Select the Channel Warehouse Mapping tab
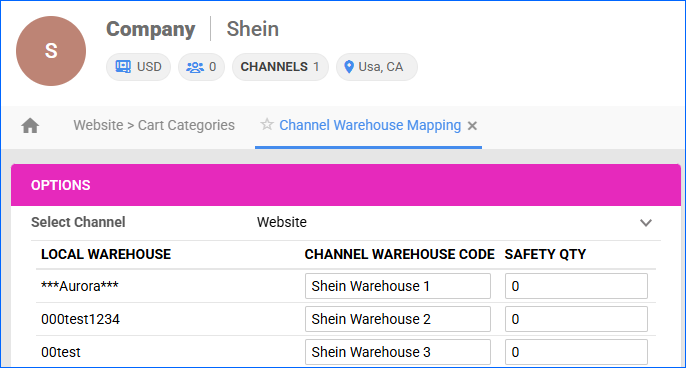 (x=370, y=125)
